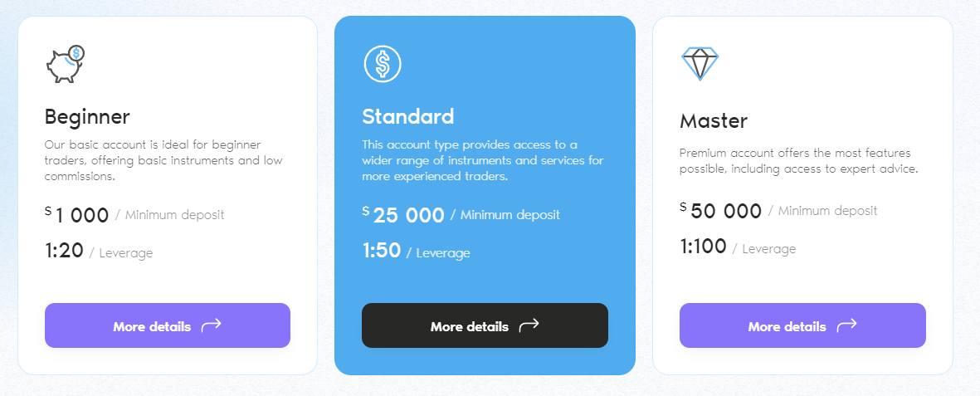Click the arrow icon in Master's More details button
The image size is (980, 396).
(x=846, y=325)
